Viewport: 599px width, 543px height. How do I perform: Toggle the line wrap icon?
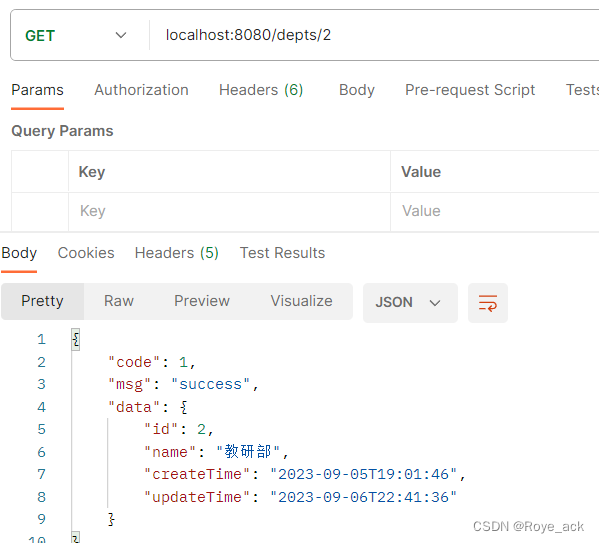coord(488,303)
